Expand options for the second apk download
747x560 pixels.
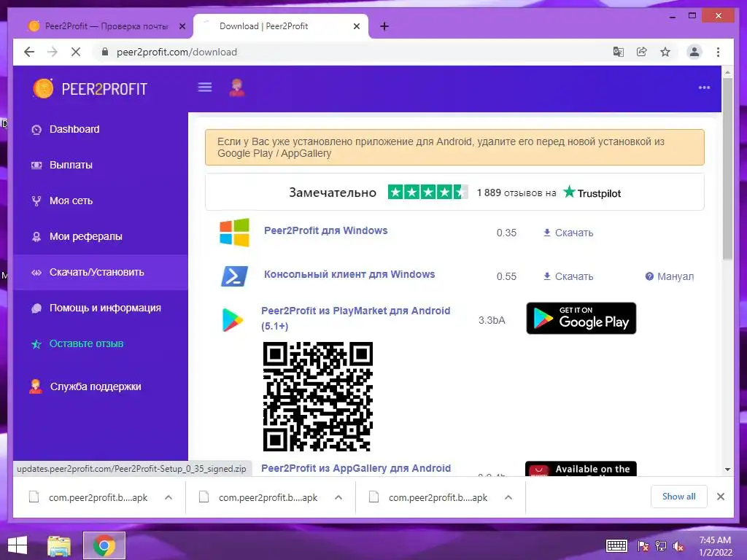(338, 497)
